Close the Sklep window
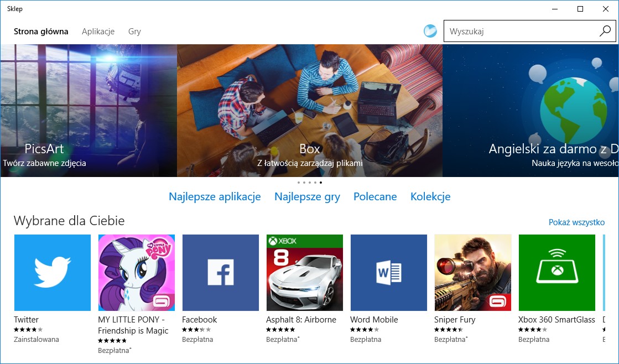Image resolution: width=619 pixels, height=364 pixels. point(606,9)
